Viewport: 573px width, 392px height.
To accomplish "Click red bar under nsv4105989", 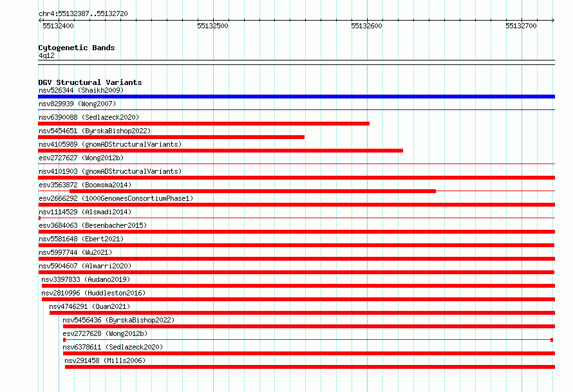I will click(220, 151).
